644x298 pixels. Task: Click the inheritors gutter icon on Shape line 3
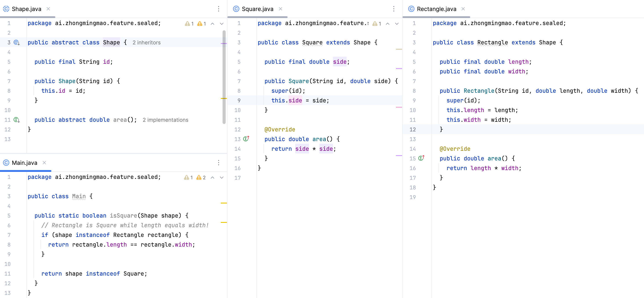pyautogui.click(x=16, y=43)
